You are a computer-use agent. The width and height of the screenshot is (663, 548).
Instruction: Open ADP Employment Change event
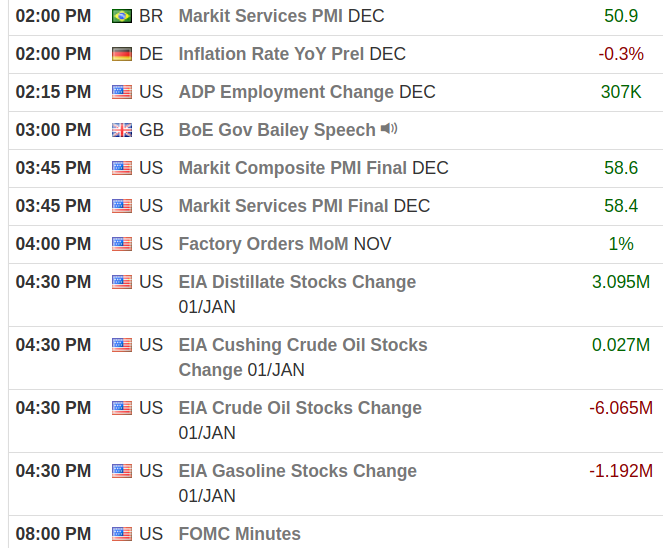(x=286, y=92)
